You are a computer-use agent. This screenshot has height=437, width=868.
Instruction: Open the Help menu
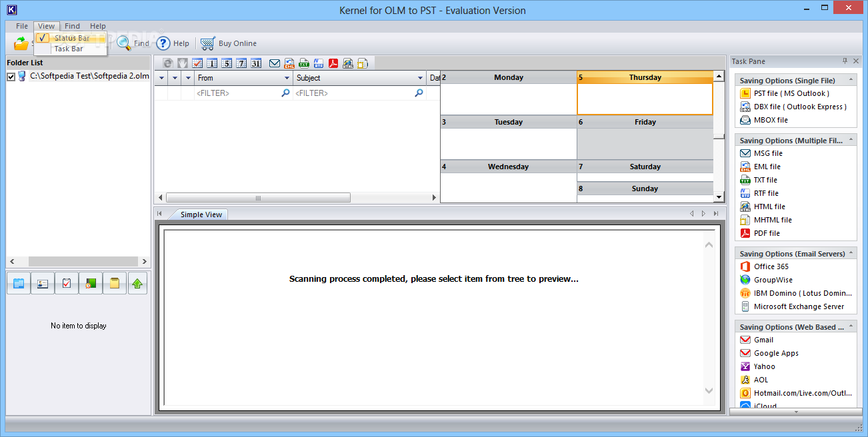point(98,26)
